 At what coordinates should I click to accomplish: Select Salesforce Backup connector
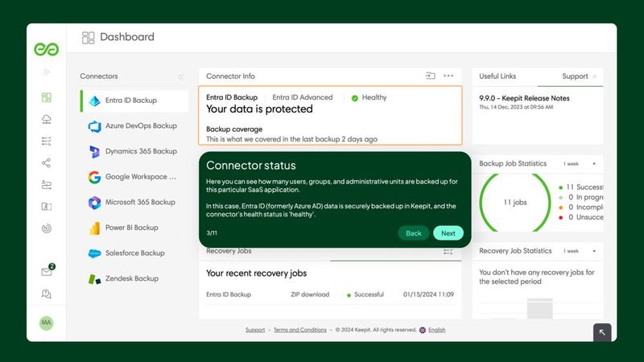coord(134,253)
